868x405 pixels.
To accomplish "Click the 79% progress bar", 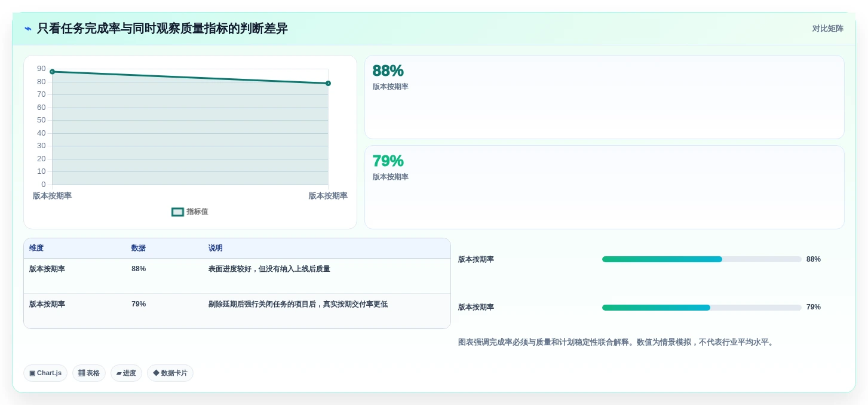I will [x=702, y=307].
